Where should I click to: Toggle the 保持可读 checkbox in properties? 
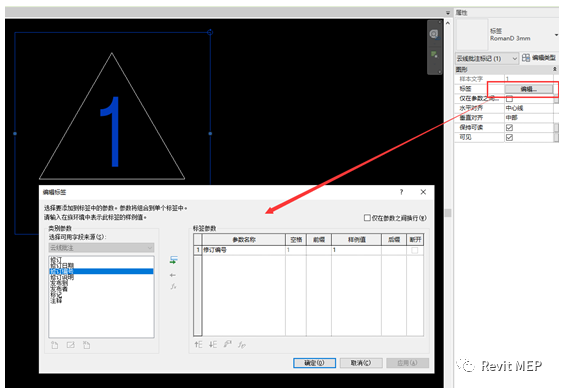(x=509, y=128)
